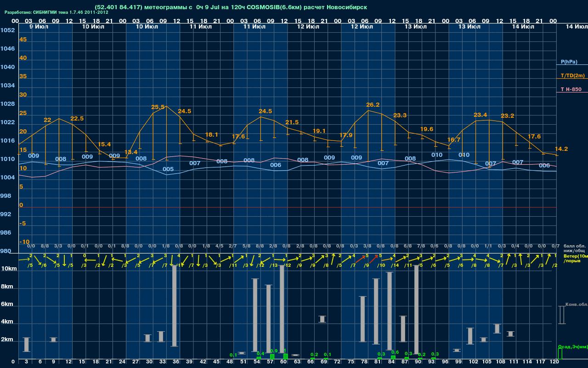Click the 0.6 precipitation value
Screen dimensions: 588x368
tap(395, 352)
